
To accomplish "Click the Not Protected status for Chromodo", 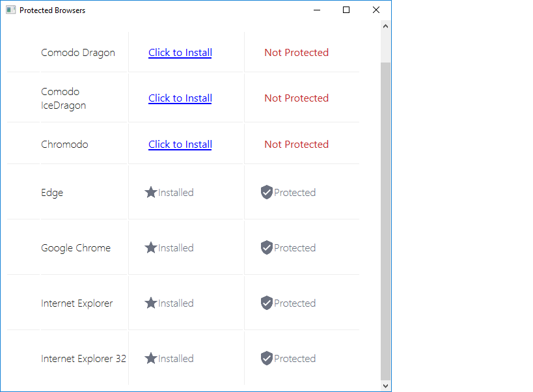I will (296, 145).
